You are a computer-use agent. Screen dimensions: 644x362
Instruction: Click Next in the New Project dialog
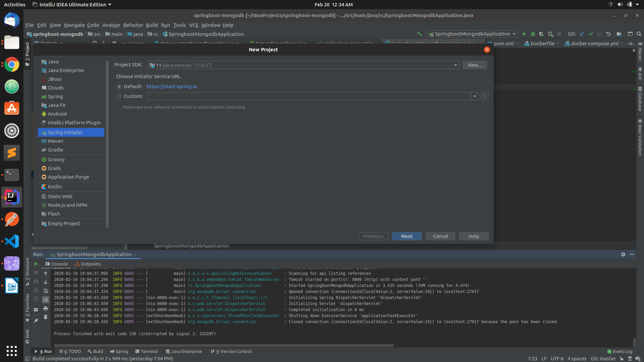[x=407, y=236]
